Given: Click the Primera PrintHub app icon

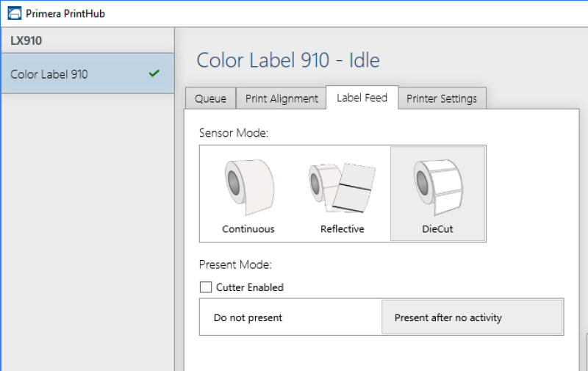Looking at the screenshot, I should tap(15, 13).
